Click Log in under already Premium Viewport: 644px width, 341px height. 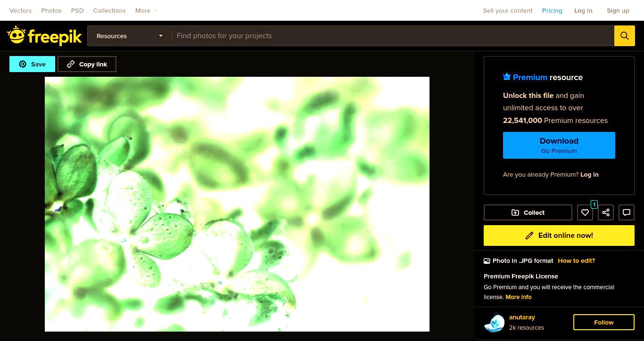[589, 175]
